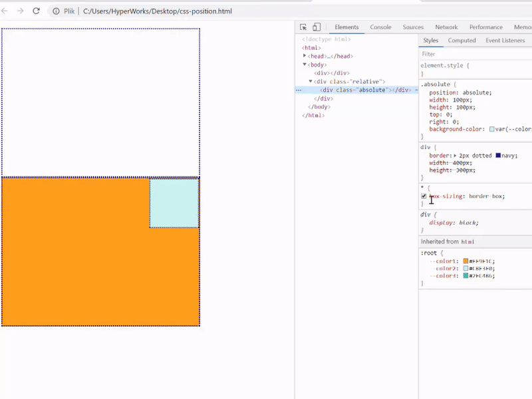This screenshot has height=399, width=532.
Task: Open the --color2 light blue swatch
Action: (x=466, y=269)
